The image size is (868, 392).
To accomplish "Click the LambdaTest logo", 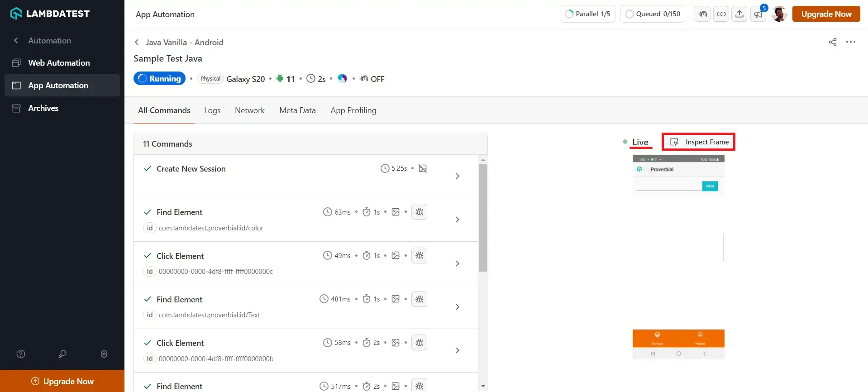I will pos(50,14).
